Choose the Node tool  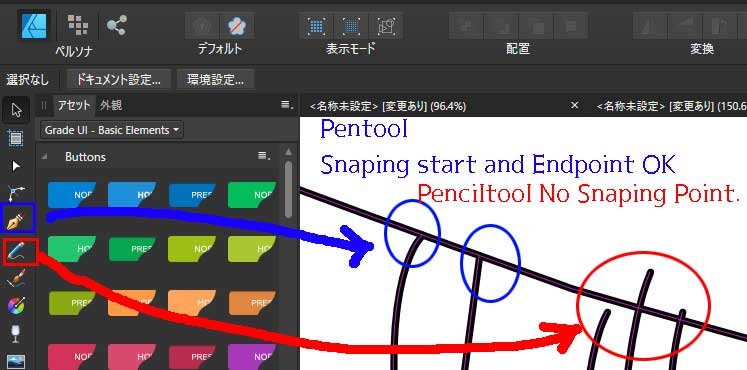16,166
